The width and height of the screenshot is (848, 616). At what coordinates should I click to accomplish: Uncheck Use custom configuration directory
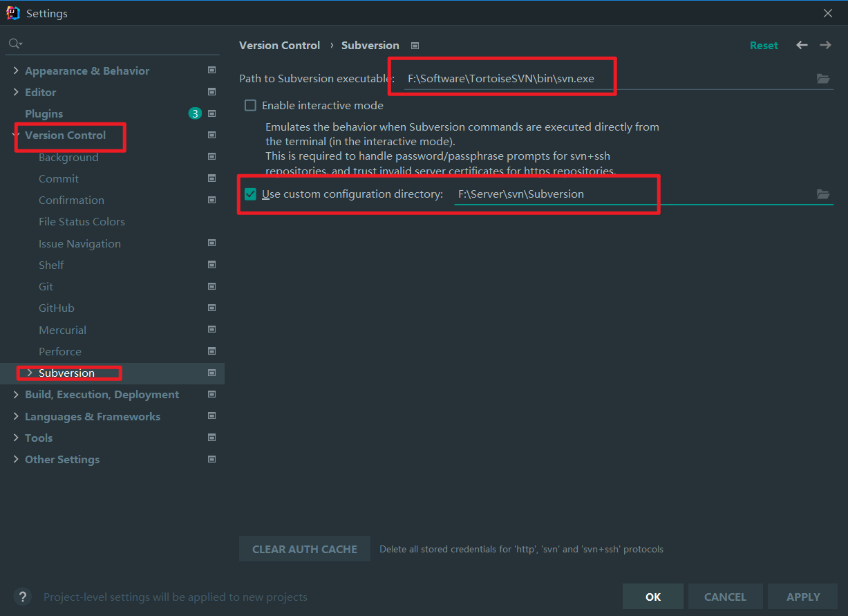tap(250, 194)
